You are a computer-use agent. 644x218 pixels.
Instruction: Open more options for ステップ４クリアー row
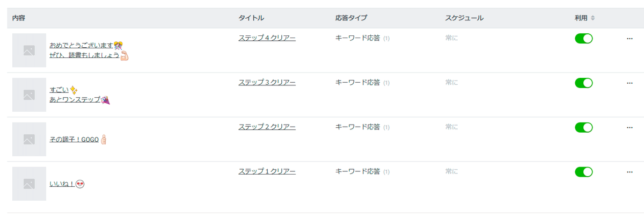click(630, 38)
